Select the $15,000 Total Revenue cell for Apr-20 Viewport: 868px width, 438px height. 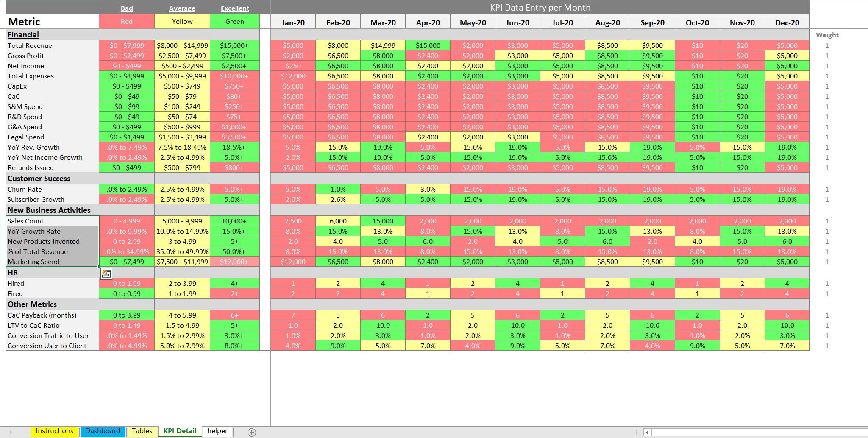tap(428, 45)
